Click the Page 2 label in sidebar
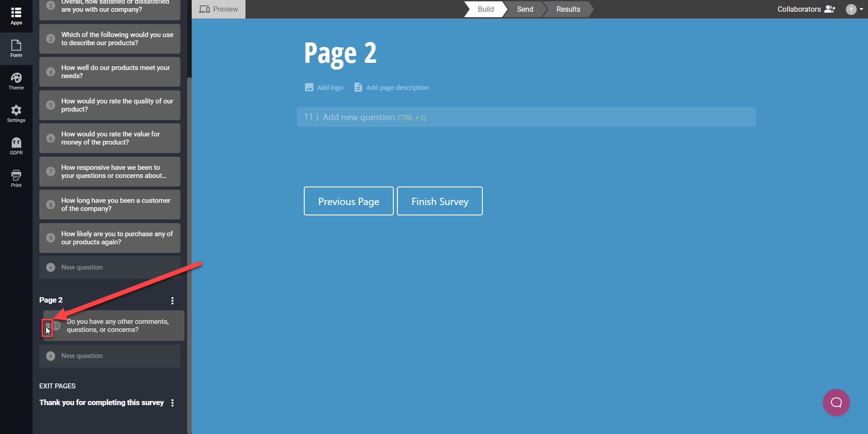 [x=51, y=300]
